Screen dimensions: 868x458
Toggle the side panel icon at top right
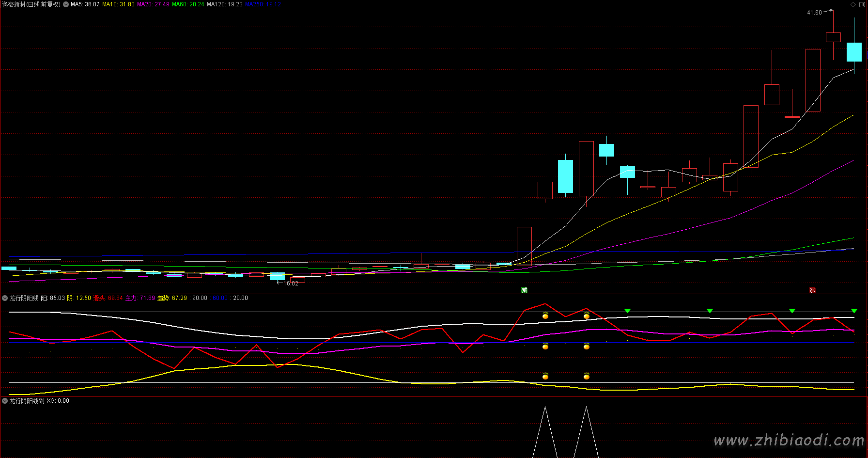pos(863,4)
